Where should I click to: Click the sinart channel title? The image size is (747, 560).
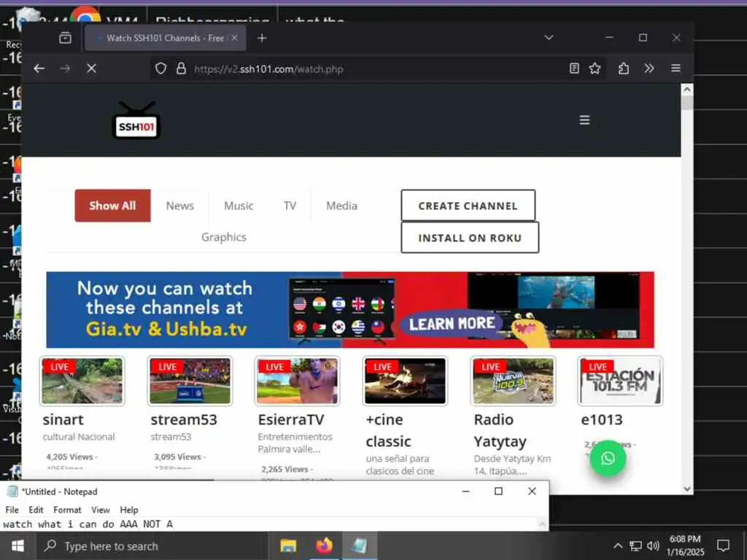click(x=63, y=420)
